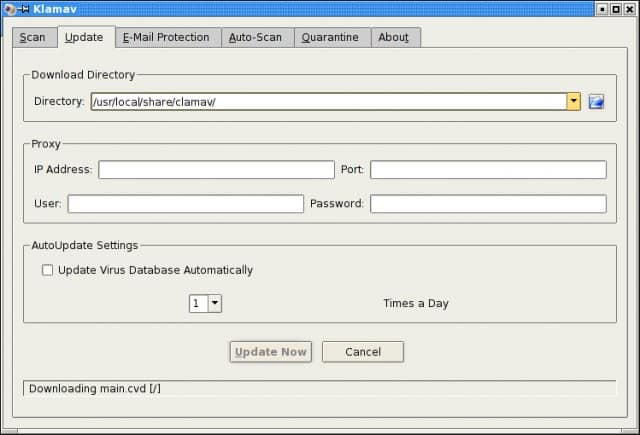The width and height of the screenshot is (640, 435).
Task: Switch to the Scan tab
Action: [32, 38]
